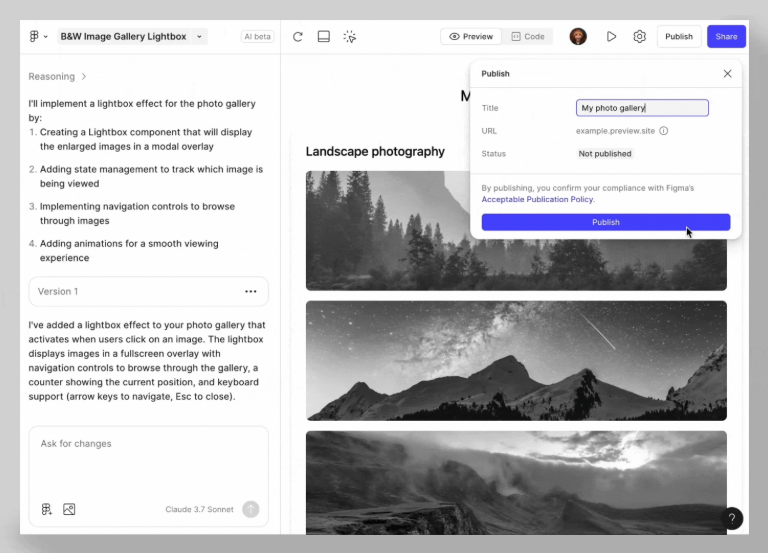Click step 'Adding state management' text
Viewport: 768px width, 553px height.
(x=151, y=176)
